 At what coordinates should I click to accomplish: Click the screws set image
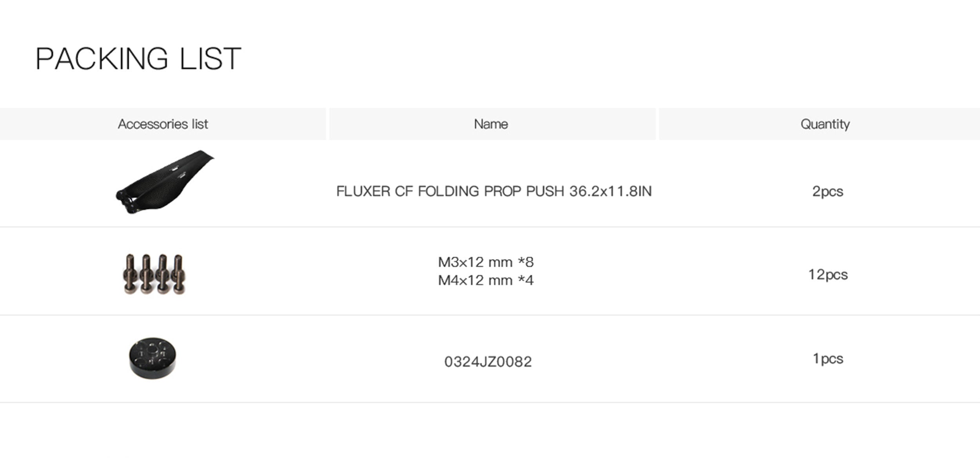click(x=154, y=274)
